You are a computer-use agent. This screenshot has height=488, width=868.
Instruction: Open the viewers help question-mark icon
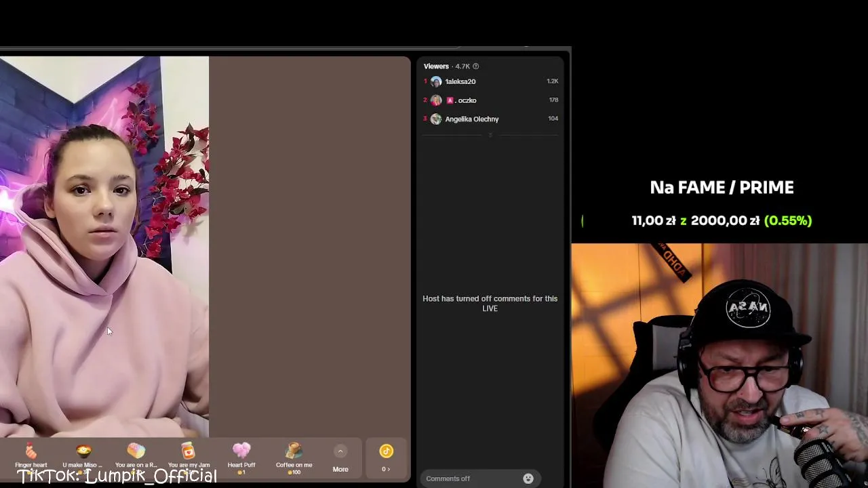[475, 66]
